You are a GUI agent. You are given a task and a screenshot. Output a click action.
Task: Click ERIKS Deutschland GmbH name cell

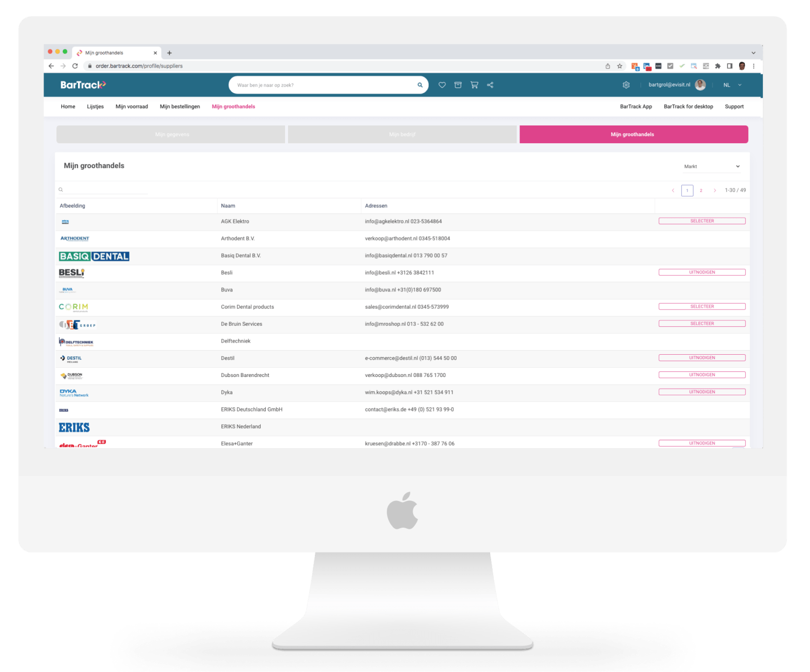(252, 409)
